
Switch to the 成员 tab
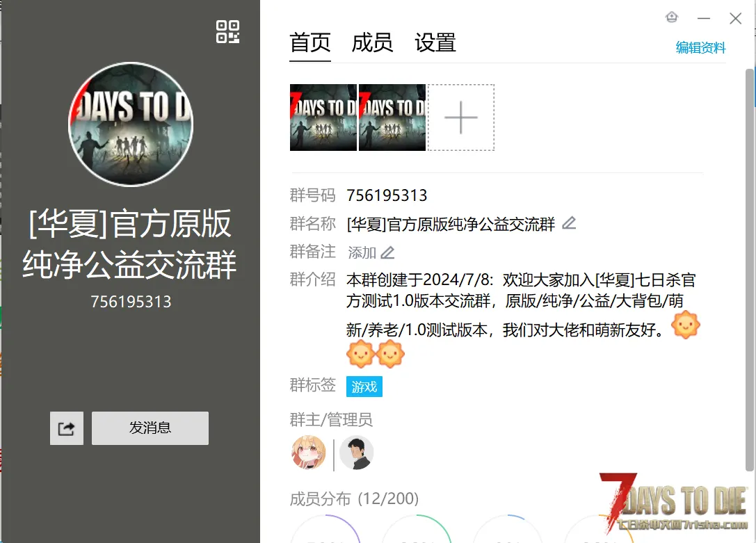tap(372, 43)
